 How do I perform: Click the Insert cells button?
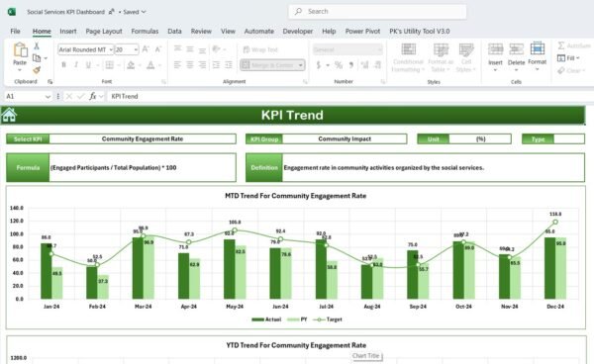(495, 56)
